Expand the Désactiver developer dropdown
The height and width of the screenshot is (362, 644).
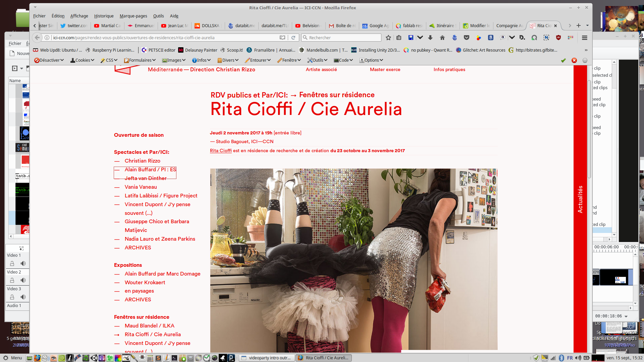coord(49,60)
